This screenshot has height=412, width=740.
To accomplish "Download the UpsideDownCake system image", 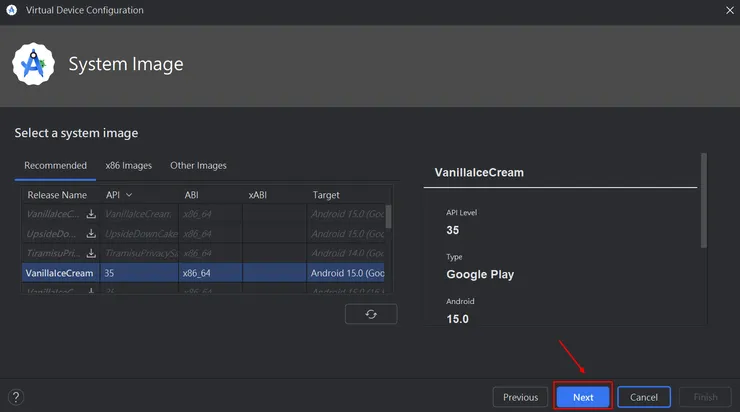I will coord(91,233).
